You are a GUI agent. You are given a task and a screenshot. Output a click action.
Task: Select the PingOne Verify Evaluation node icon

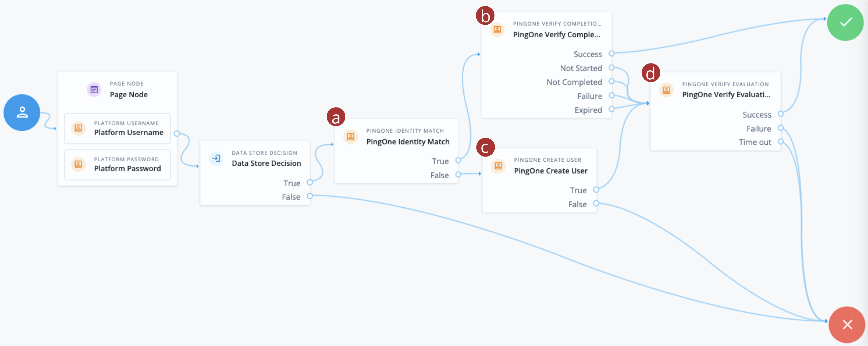pyautogui.click(x=666, y=90)
